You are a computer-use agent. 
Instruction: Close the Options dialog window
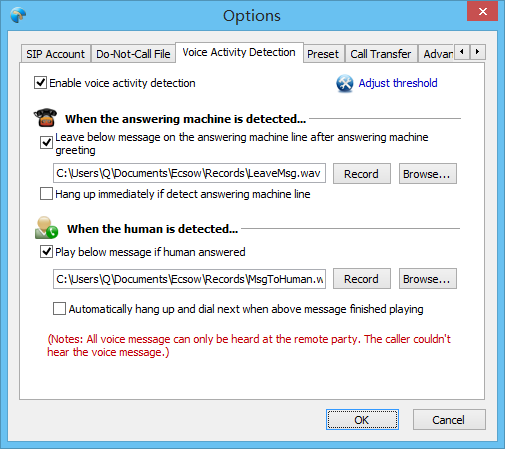[482, 12]
